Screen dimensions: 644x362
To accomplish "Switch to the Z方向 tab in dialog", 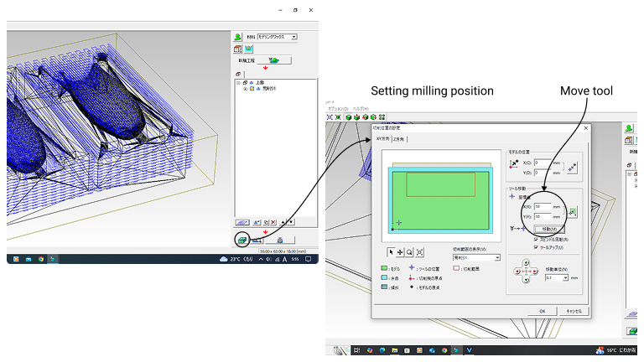I will pyautogui.click(x=399, y=140).
